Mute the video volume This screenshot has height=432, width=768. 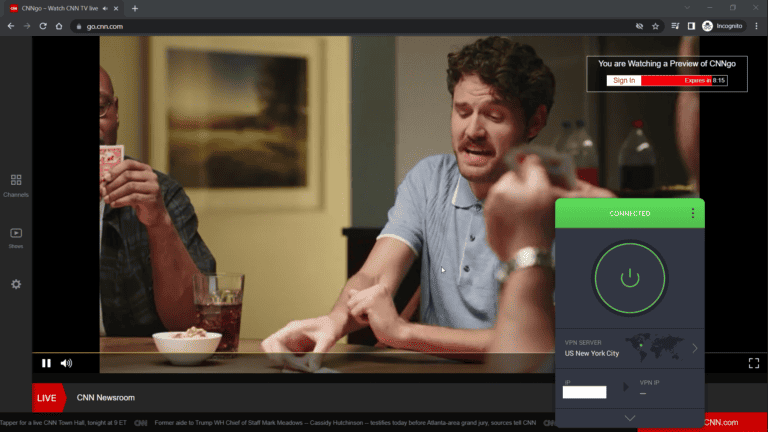pos(66,363)
